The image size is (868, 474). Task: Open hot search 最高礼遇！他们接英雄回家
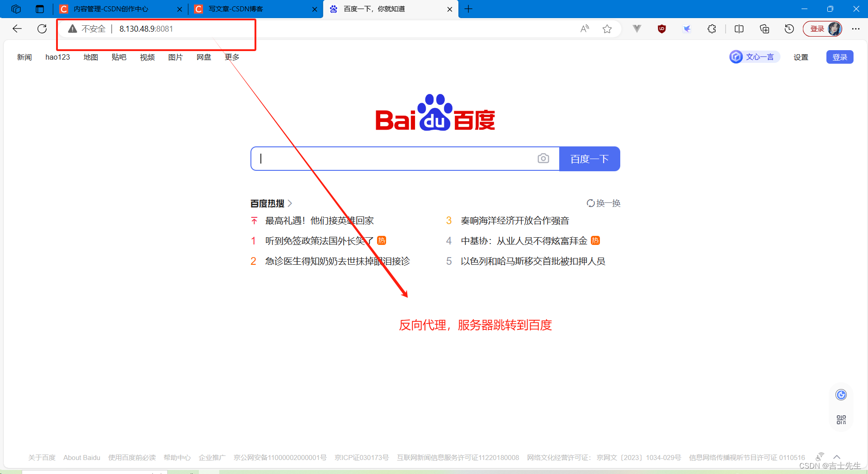coord(319,221)
